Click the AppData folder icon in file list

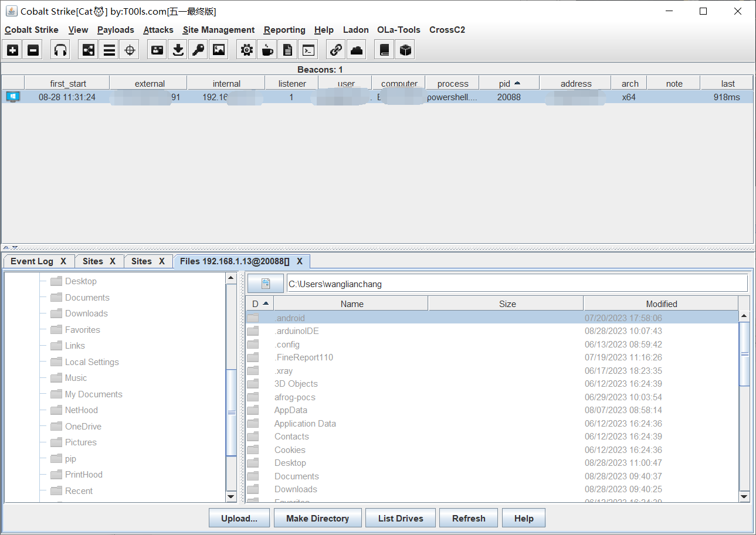click(253, 410)
